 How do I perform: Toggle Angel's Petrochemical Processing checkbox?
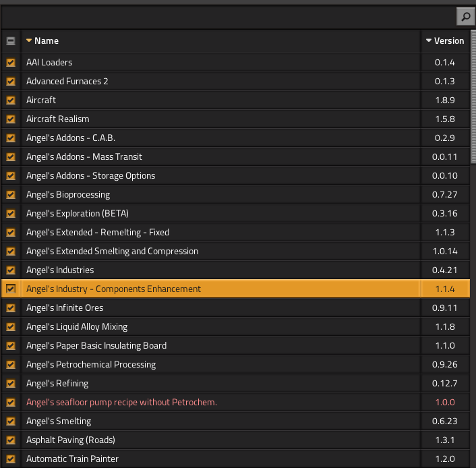coord(11,364)
